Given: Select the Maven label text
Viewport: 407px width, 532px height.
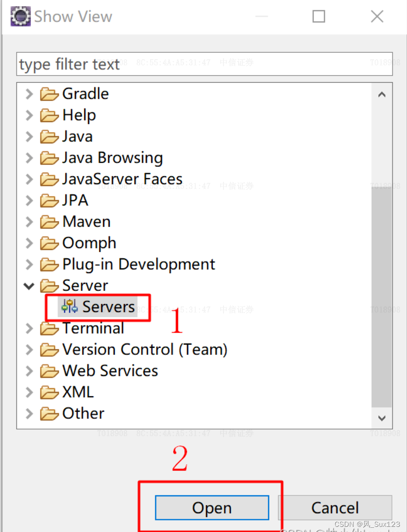Looking at the screenshot, I should [87, 222].
